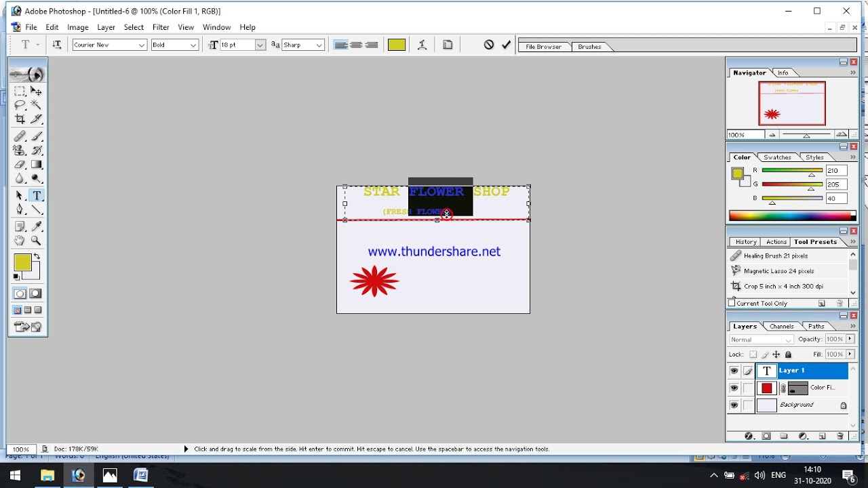Screen dimensions: 868x488
Task: Select the Clone Stamp tool
Action: click(20, 150)
